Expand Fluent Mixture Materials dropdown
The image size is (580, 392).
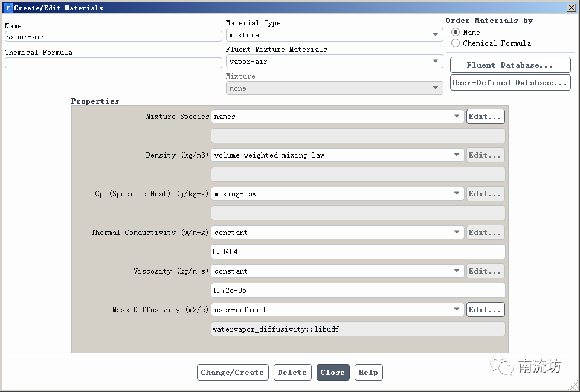click(x=334, y=62)
